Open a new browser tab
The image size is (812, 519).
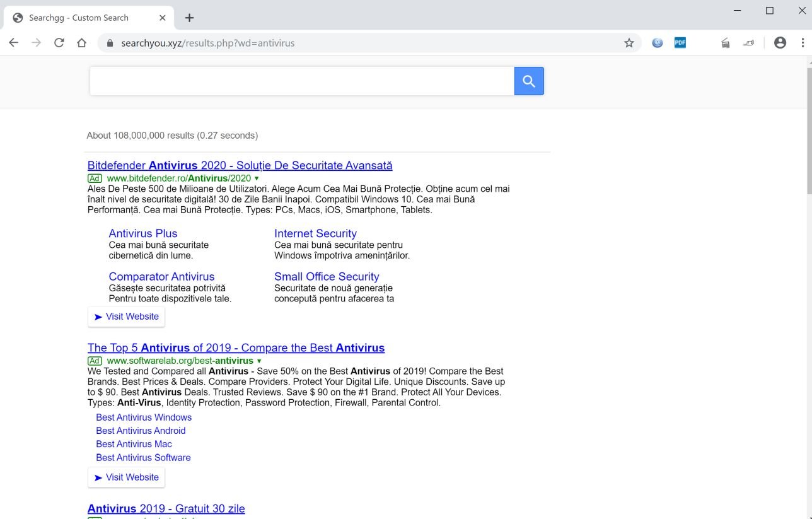point(189,18)
